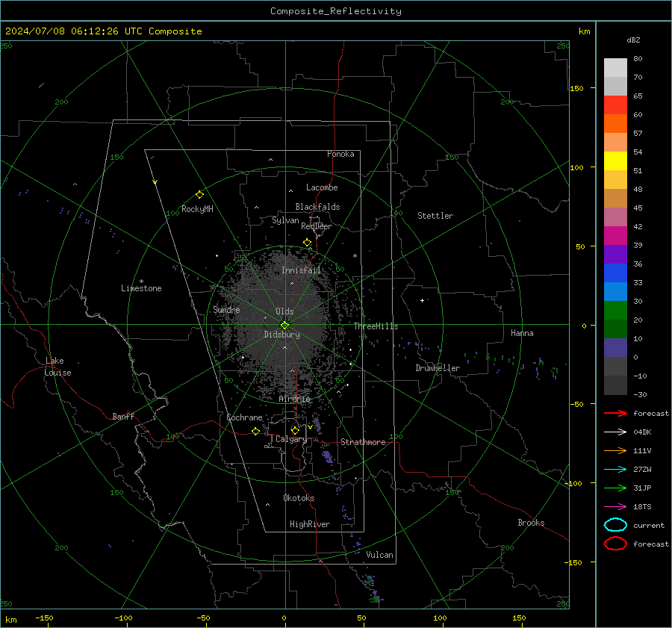Click the green 31JP arrow icon
The height and width of the screenshot is (628, 672).
[x=615, y=488]
